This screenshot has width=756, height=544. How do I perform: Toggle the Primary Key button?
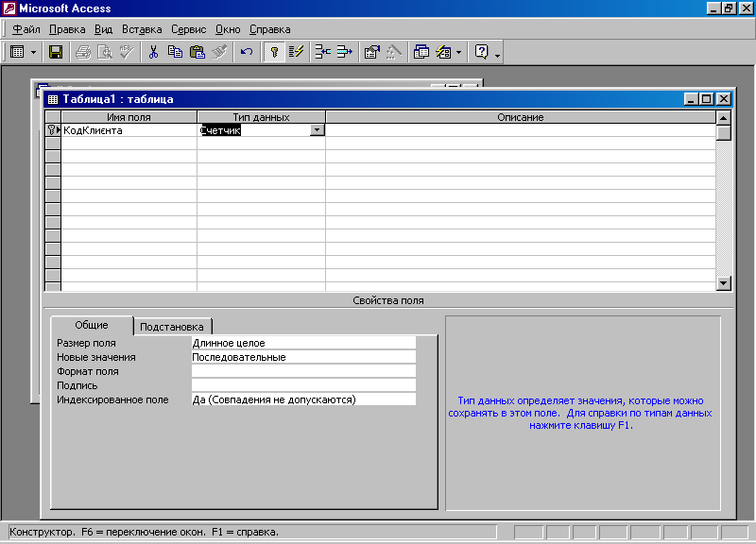(274, 52)
